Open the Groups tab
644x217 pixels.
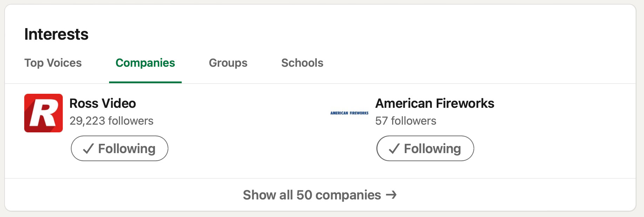pos(228,63)
